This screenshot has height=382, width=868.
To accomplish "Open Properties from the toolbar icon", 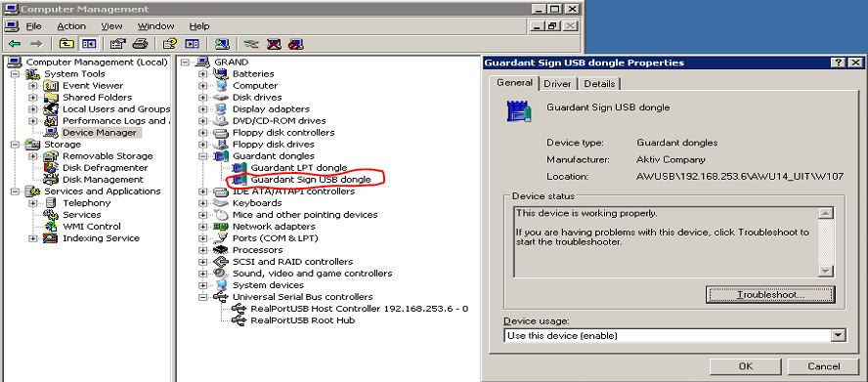I will (x=118, y=44).
